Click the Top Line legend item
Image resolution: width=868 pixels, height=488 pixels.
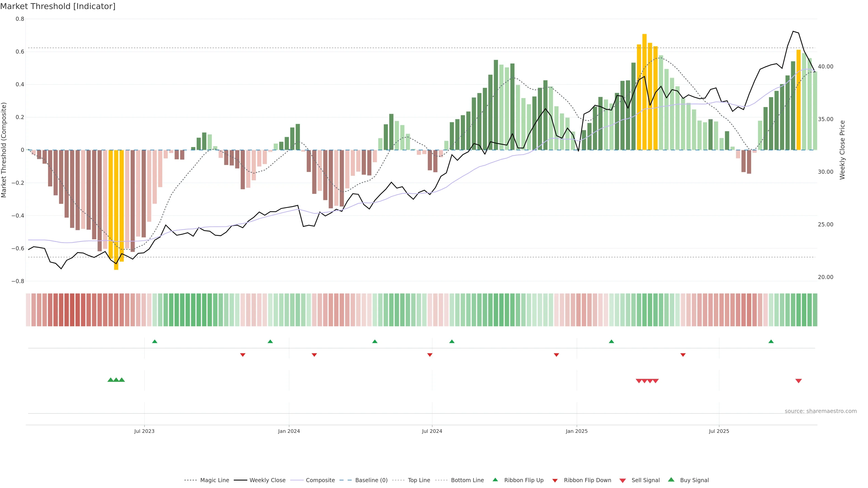[x=419, y=480]
